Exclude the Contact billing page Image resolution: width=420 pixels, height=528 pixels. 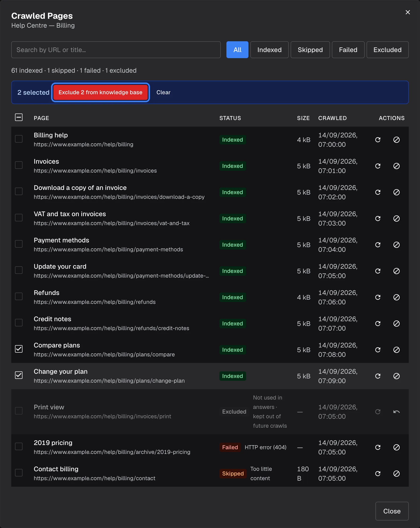tap(396, 473)
